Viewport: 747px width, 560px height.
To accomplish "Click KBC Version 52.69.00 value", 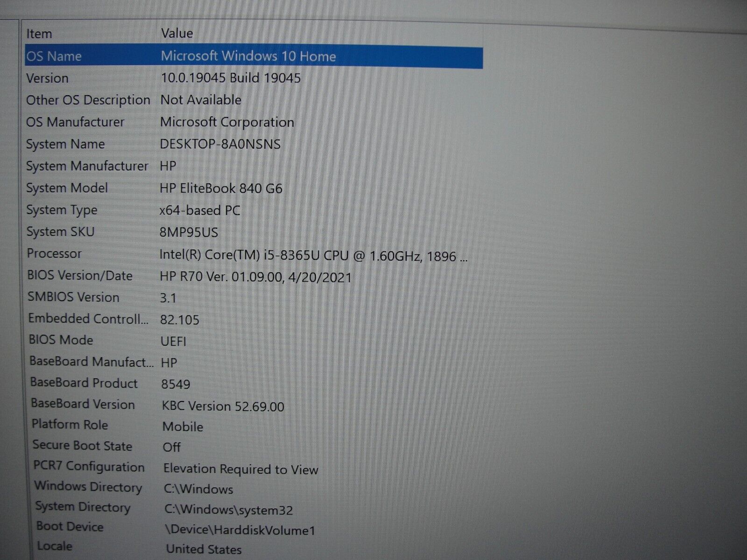I will point(223,406).
